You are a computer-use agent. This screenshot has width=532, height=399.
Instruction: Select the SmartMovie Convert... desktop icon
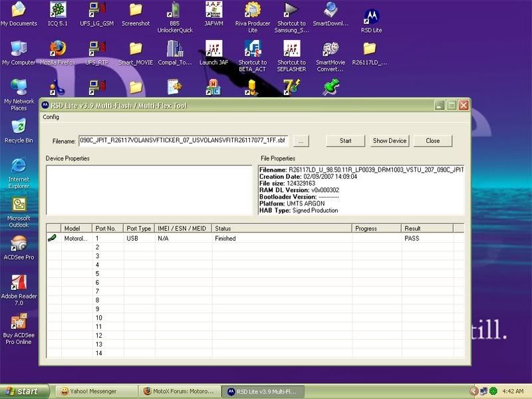[331, 56]
